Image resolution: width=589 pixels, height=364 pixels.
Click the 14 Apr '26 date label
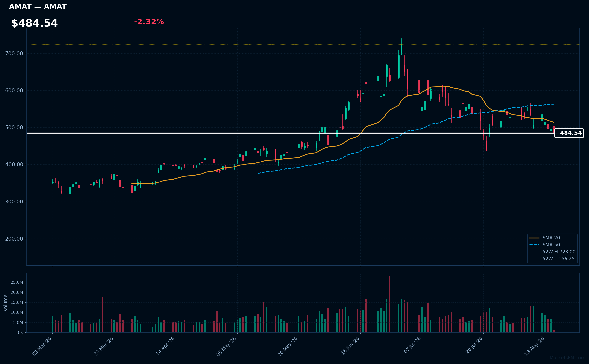[165, 346]
